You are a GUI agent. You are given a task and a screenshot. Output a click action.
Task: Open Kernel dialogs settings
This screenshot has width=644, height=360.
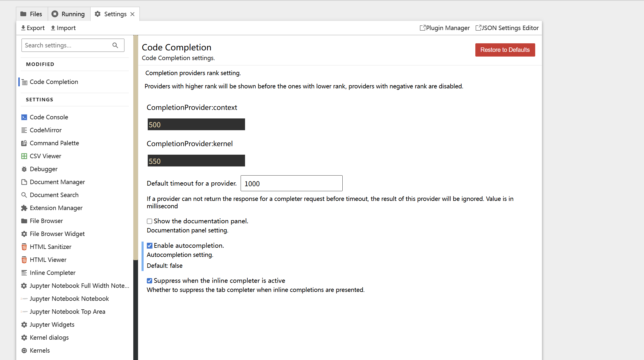coord(49,338)
